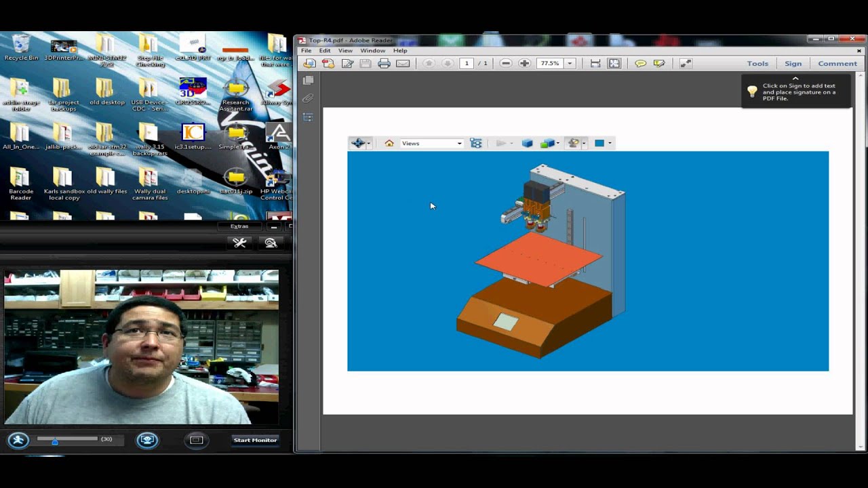Click the disabled Save file floppy disk icon
Image resolution: width=868 pixels, height=488 pixels.
(366, 63)
